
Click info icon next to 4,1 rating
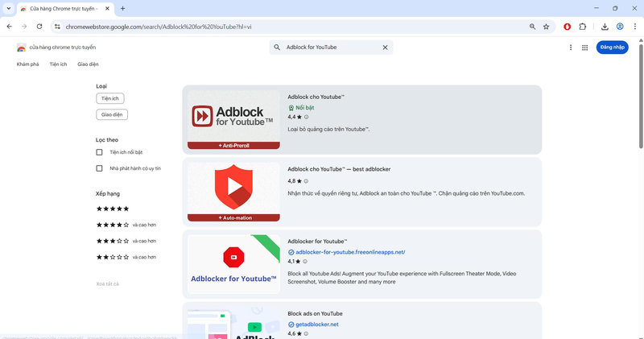pos(305,262)
